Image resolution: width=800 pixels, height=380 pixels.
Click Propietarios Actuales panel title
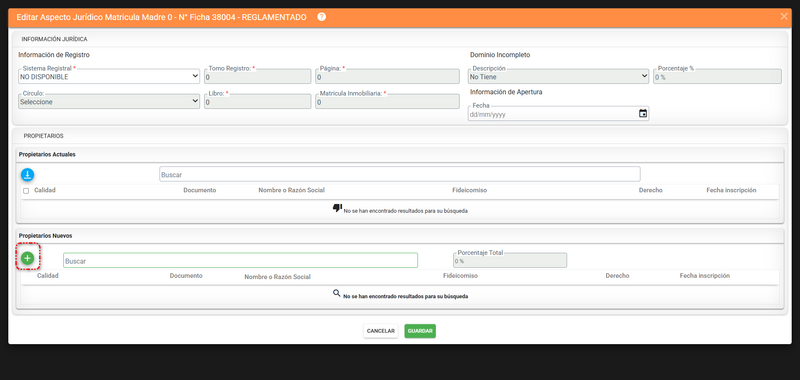pyautogui.click(x=47, y=155)
